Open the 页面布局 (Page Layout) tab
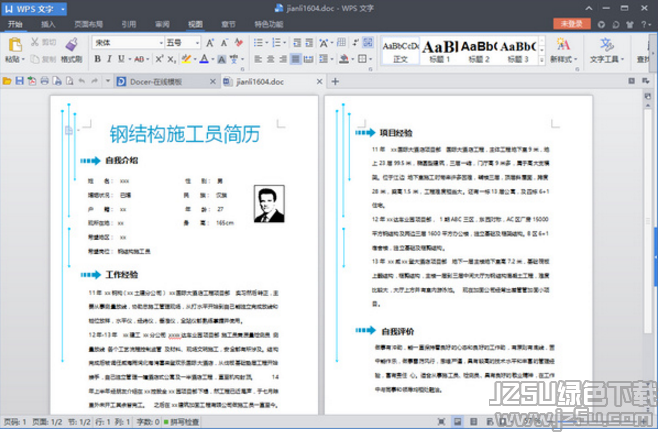 [x=89, y=24]
